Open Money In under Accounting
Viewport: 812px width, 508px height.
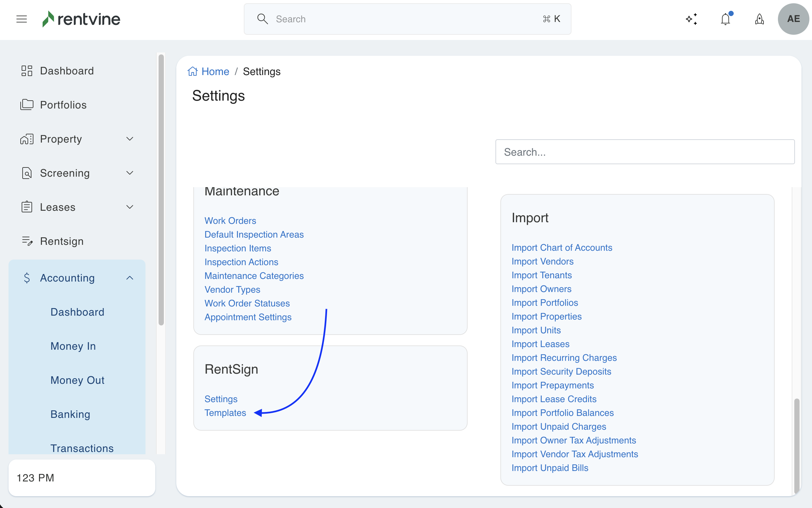coord(73,346)
